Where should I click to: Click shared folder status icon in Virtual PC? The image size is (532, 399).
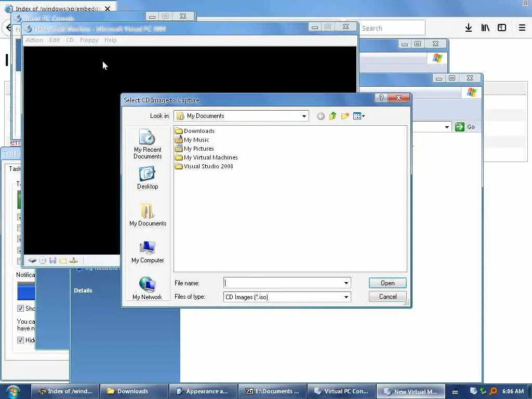63,261
